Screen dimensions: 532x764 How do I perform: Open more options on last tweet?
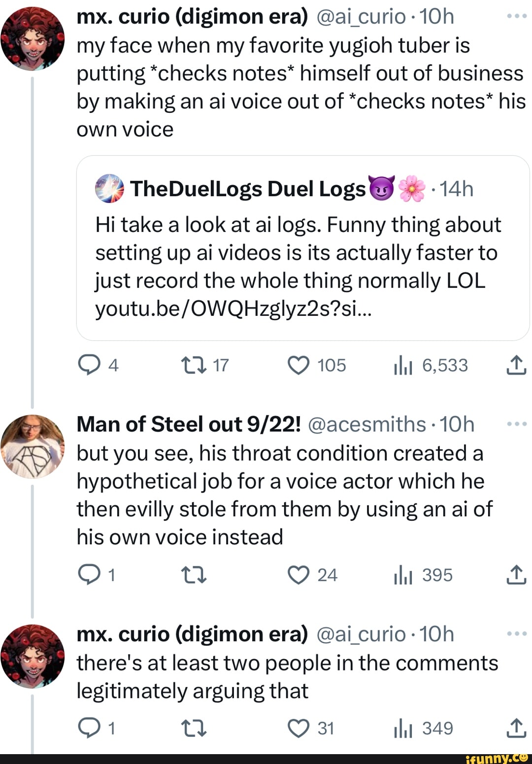pos(516,634)
